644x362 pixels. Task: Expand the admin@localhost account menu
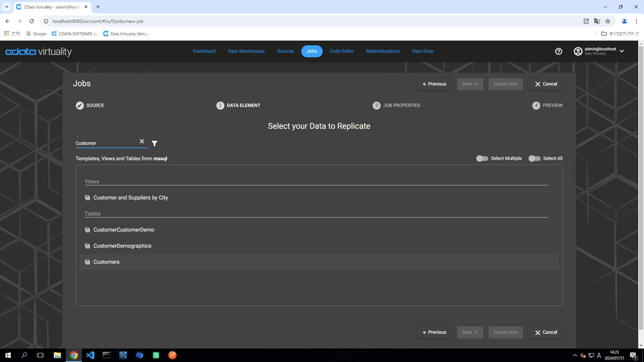tap(622, 51)
